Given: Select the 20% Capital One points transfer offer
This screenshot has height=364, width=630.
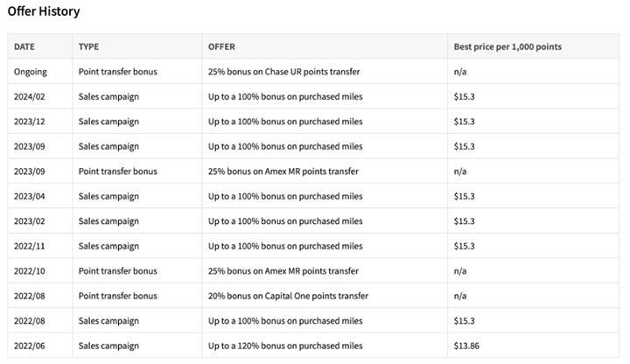Looking at the screenshot, I should point(288,296).
